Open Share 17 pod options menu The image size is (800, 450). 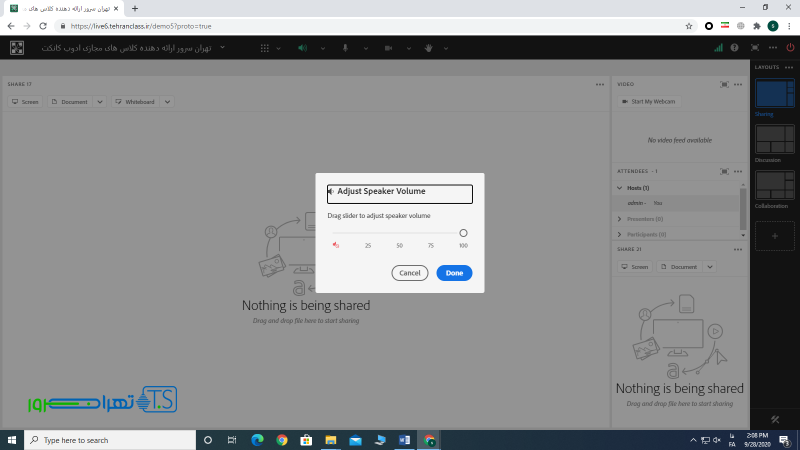(x=599, y=85)
